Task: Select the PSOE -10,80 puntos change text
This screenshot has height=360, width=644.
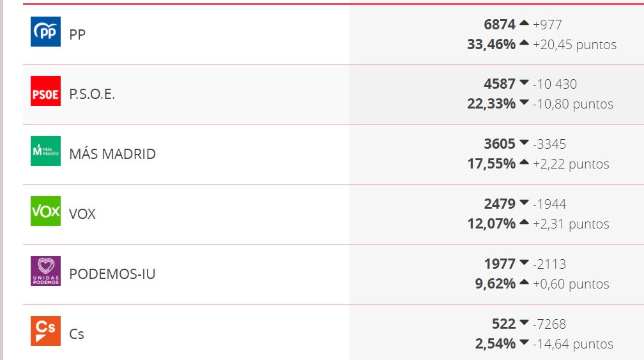Action: 573,104
